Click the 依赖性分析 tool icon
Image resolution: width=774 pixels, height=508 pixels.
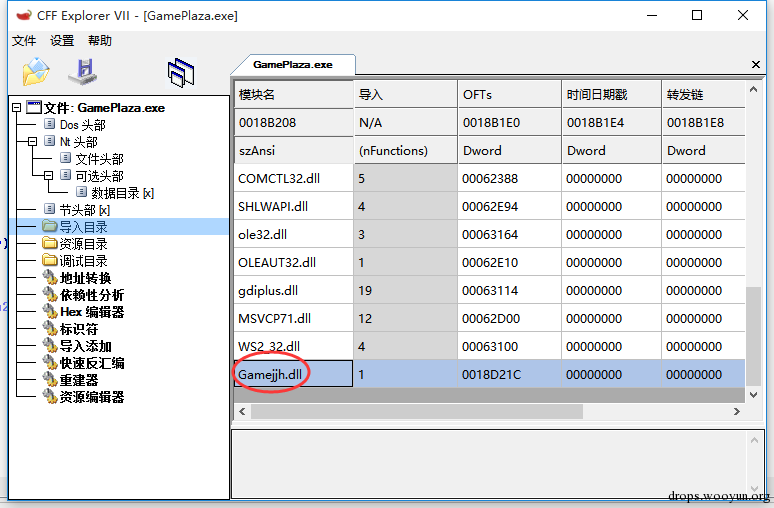point(50,294)
